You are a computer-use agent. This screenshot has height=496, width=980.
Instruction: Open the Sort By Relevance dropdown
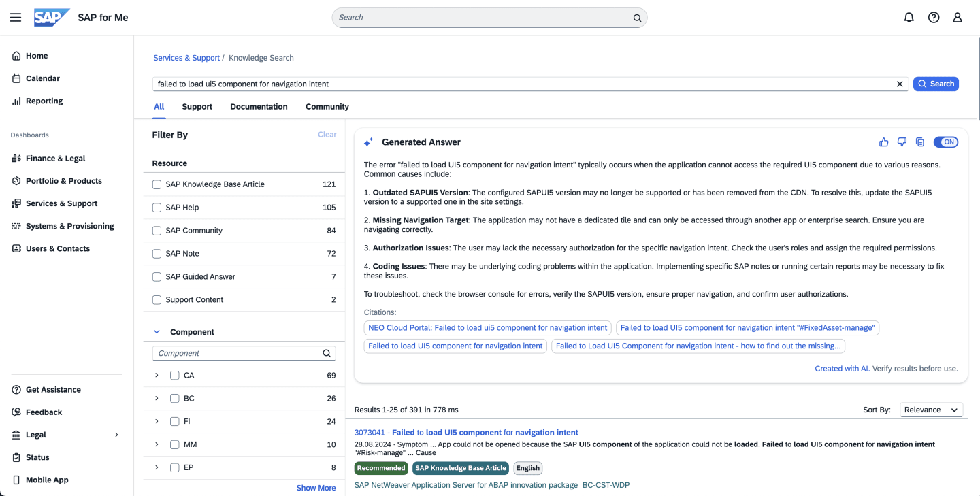(x=931, y=410)
